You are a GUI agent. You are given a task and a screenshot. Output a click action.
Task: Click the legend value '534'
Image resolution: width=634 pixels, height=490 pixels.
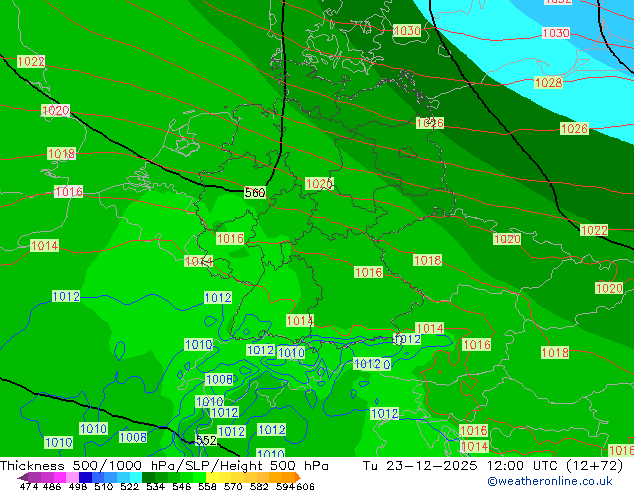click(x=155, y=486)
